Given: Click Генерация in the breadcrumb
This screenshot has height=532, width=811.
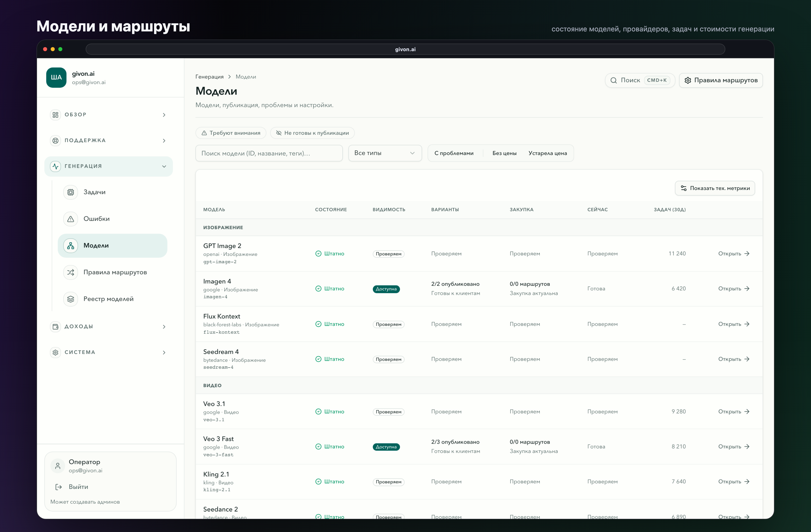Looking at the screenshot, I should [x=210, y=77].
